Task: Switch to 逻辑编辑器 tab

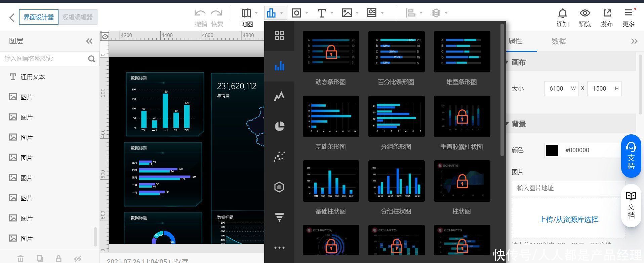Action: point(78,17)
